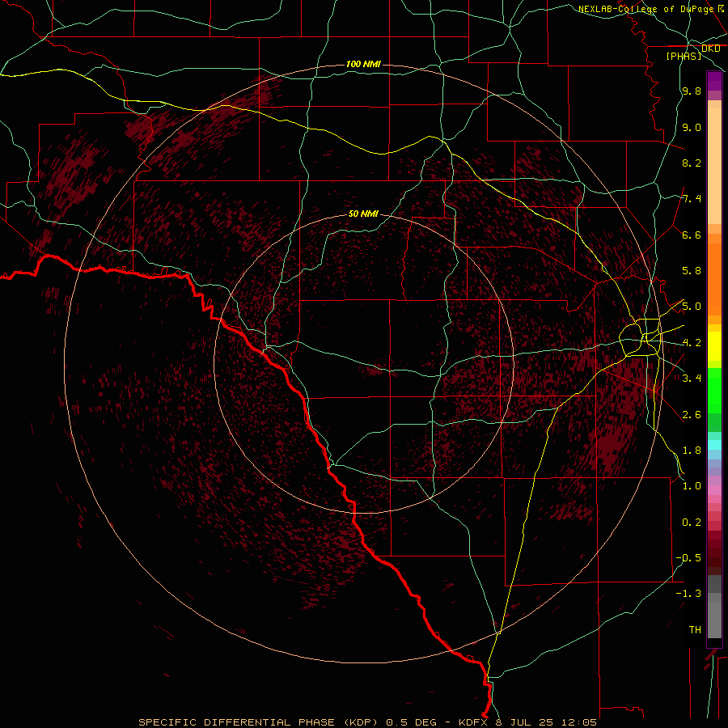728x728 pixels.
Task: Click the 0.2 value on color scale
Action: point(692,523)
